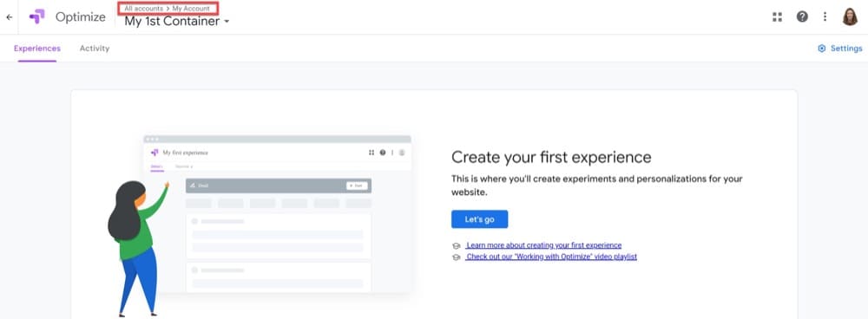This screenshot has height=319, width=868.
Task: Click the user profile avatar
Action: tap(850, 16)
